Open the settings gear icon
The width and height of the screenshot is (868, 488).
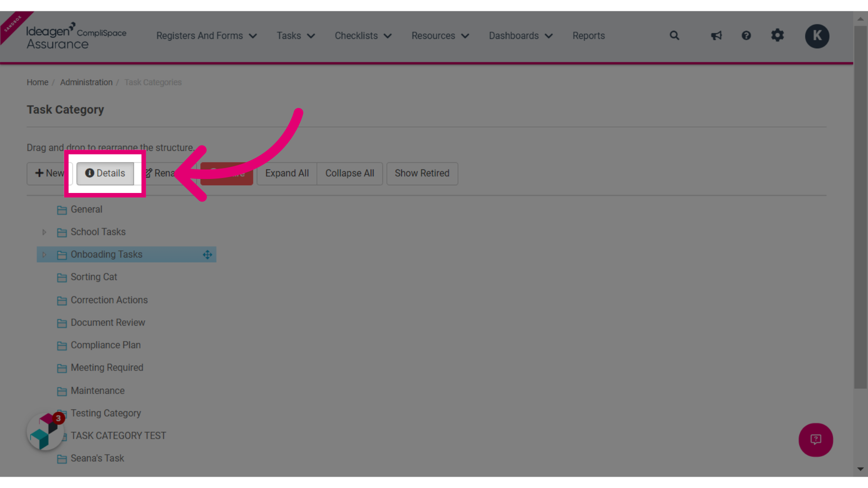point(777,35)
